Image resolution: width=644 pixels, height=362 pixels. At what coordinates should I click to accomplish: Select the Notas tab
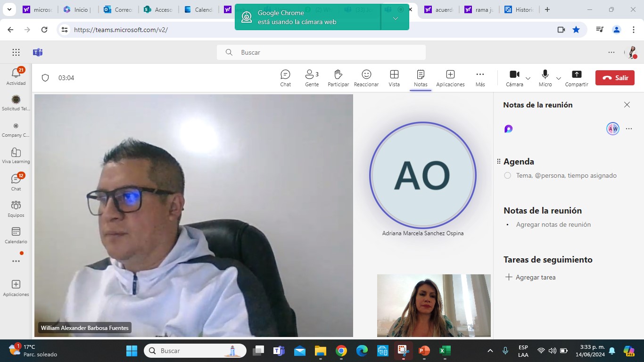[421, 78]
